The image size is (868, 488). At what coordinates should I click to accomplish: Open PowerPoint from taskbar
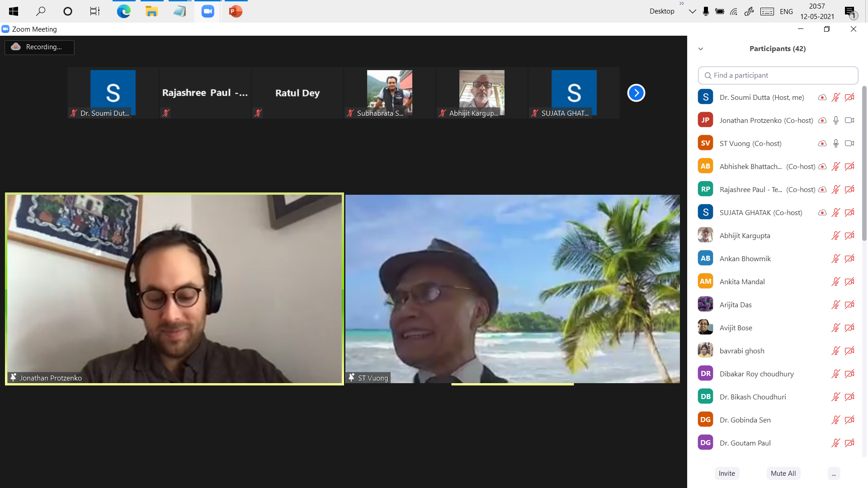236,11
